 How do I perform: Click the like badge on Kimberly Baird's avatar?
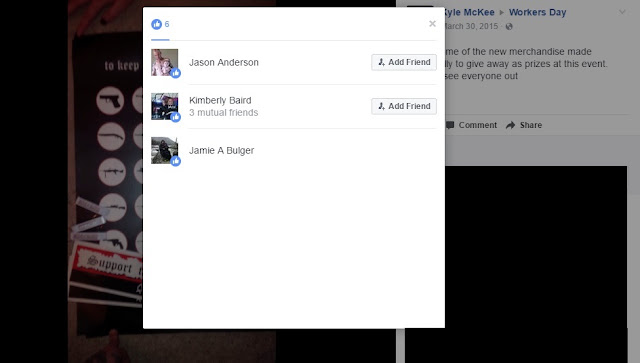(x=176, y=117)
